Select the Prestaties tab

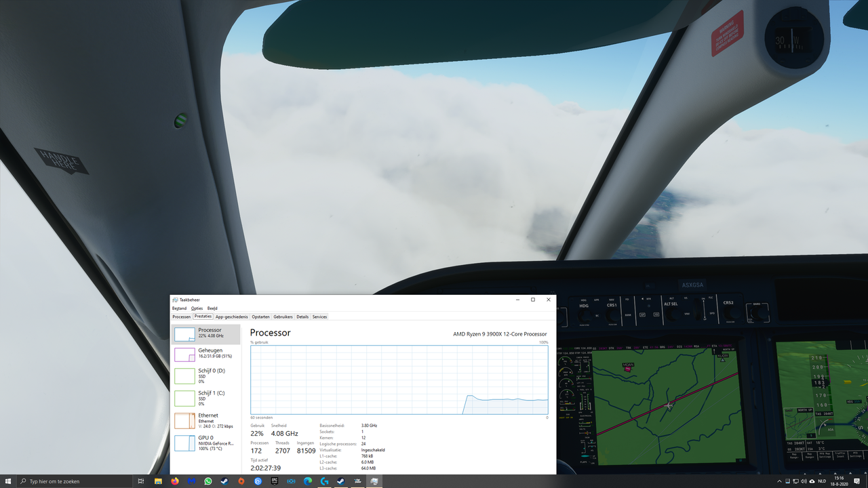click(x=203, y=317)
